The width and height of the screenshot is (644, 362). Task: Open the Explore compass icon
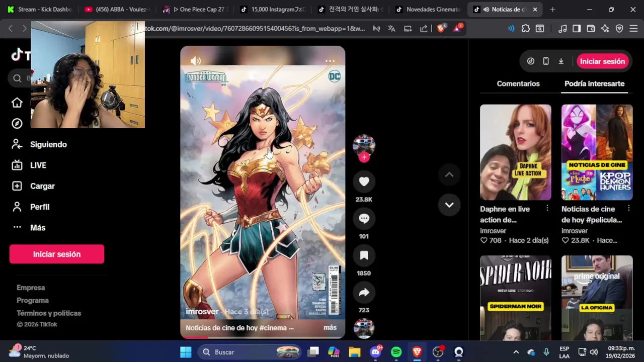click(17, 124)
